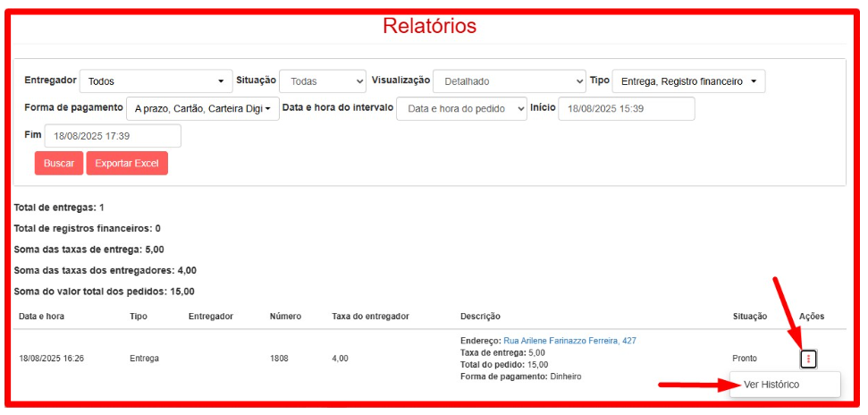Open the Forma de pagamento dropdown
Screen dimensions: 868x415
coord(202,109)
